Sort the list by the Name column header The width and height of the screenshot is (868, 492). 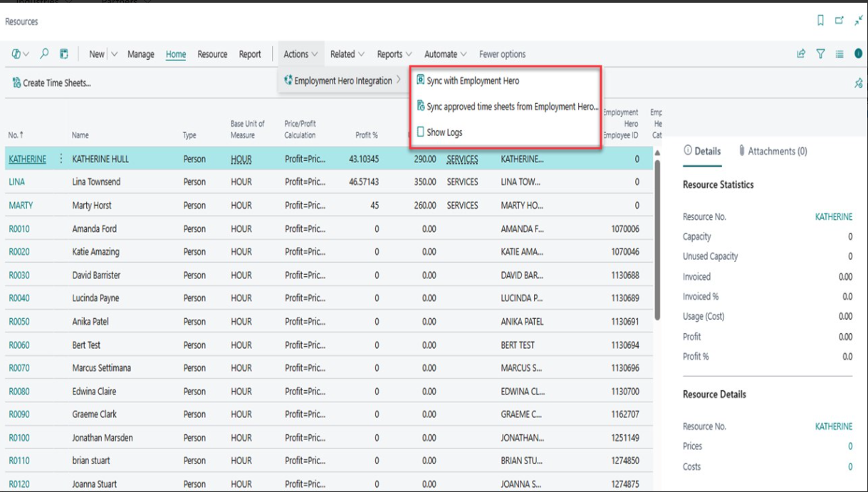tap(80, 135)
